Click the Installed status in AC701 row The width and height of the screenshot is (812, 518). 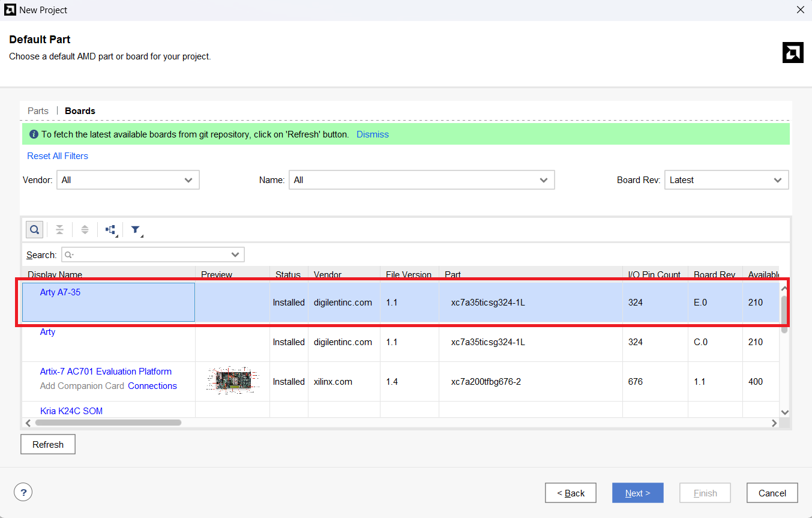(x=289, y=382)
